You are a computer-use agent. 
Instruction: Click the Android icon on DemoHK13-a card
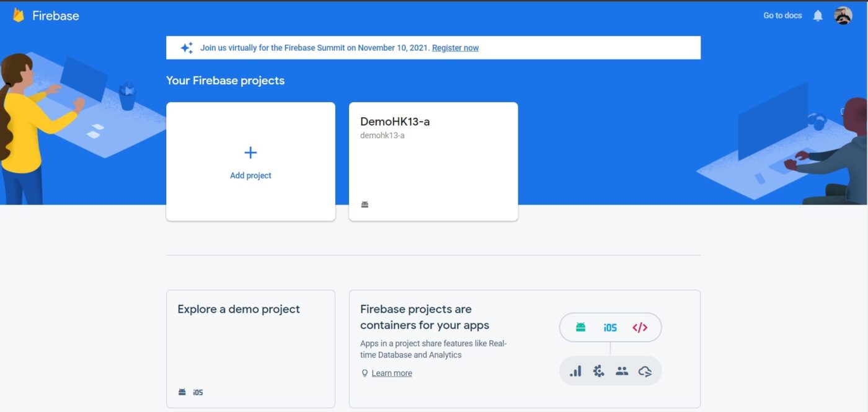365,204
